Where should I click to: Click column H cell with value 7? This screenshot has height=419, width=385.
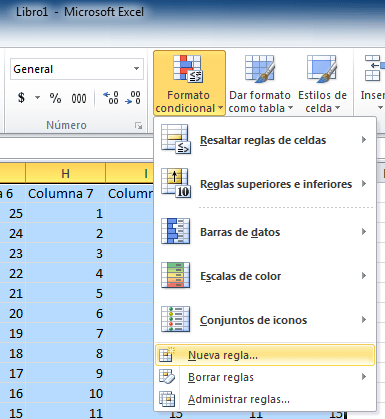point(65,333)
